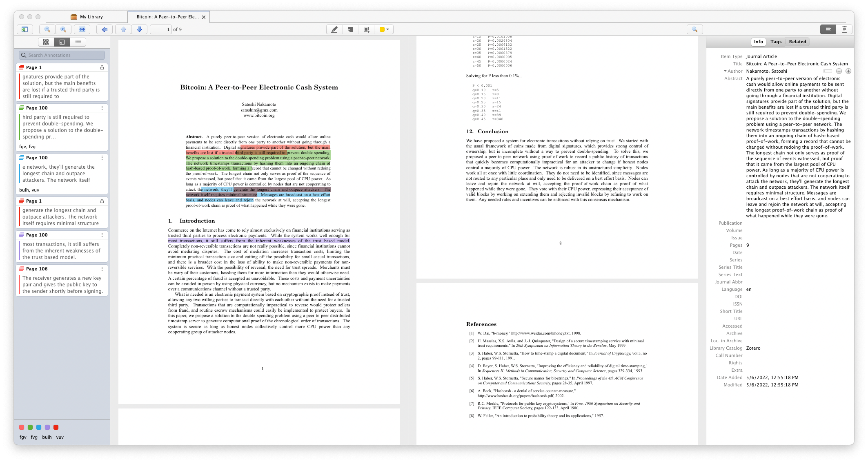The width and height of the screenshot is (868, 462).
Task: Select the add note annotation tool
Action: pyautogui.click(x=350, y=29)
